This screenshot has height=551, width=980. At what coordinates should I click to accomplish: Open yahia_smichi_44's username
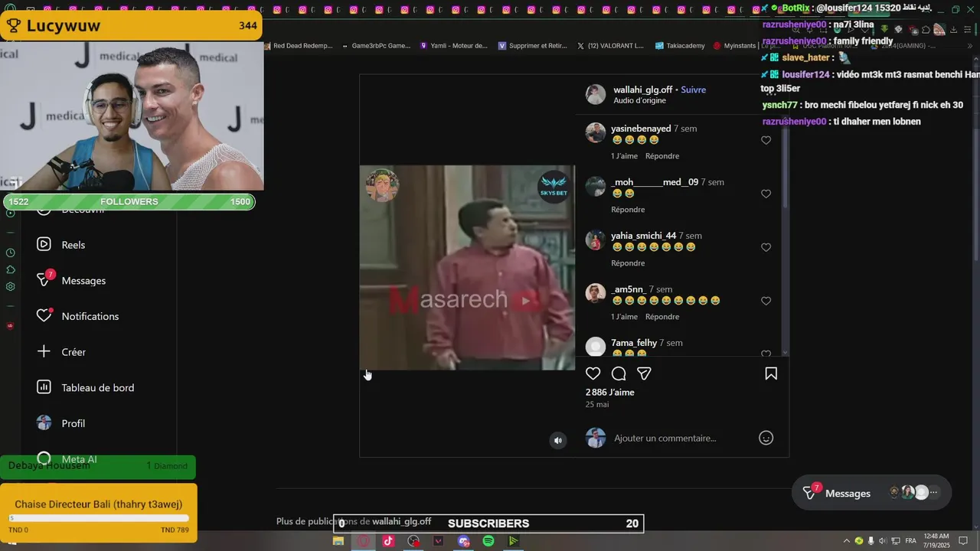click(x=643, y=236)
